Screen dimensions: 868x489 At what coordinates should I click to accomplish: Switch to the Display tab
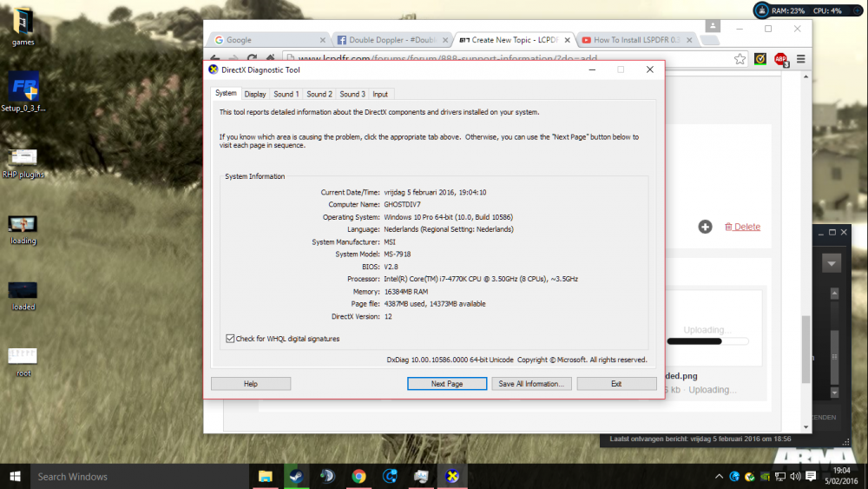[x=255, y=94]
